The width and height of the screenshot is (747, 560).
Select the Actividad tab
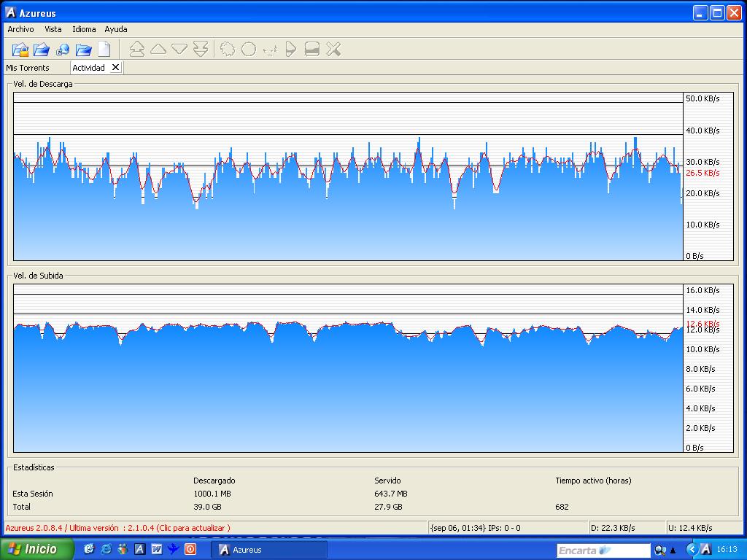(89, 68)
